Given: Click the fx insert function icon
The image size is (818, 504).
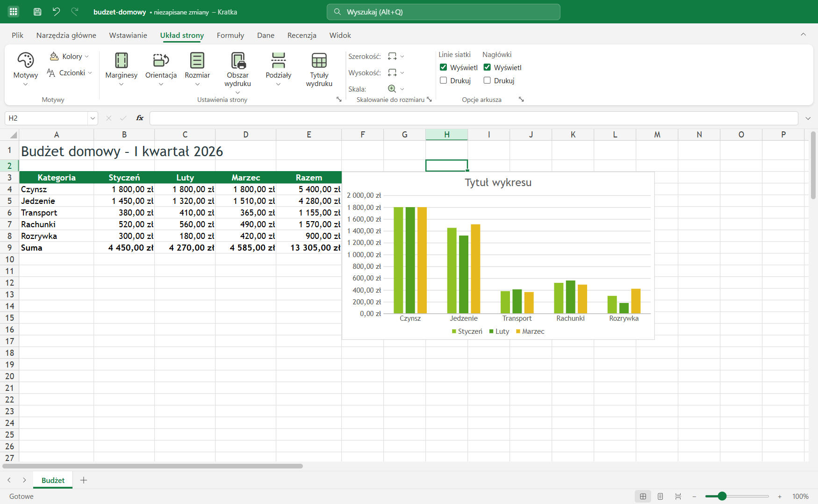Looking at the screenshot, I should click(x=140, y=118).
